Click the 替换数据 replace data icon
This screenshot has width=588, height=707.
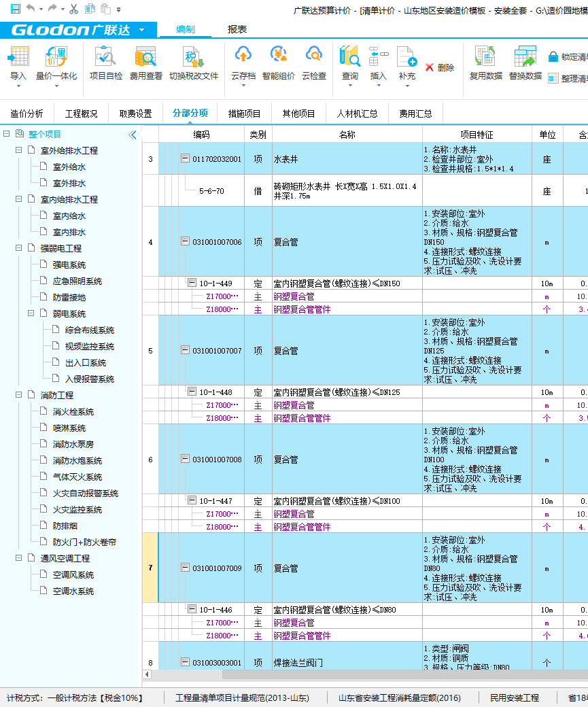pos(525,66)
